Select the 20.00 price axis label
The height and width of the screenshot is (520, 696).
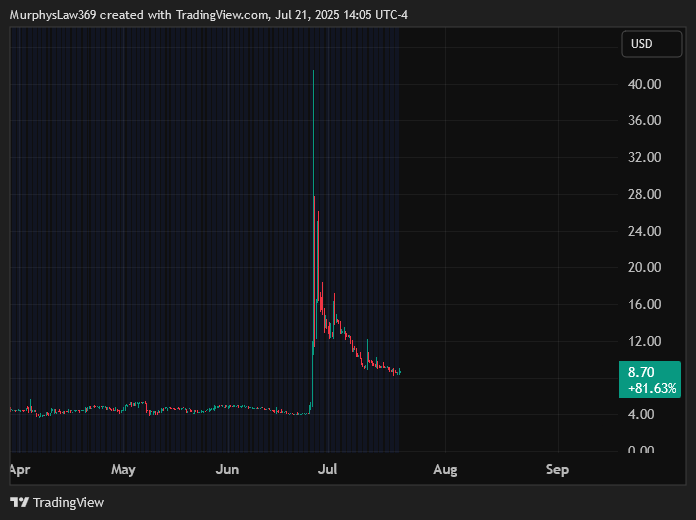click(x=645, y=267)
